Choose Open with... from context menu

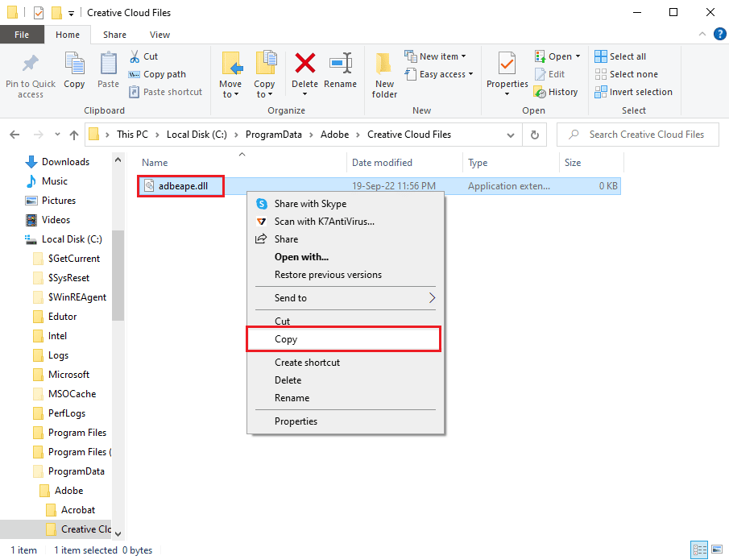(345, 257)
